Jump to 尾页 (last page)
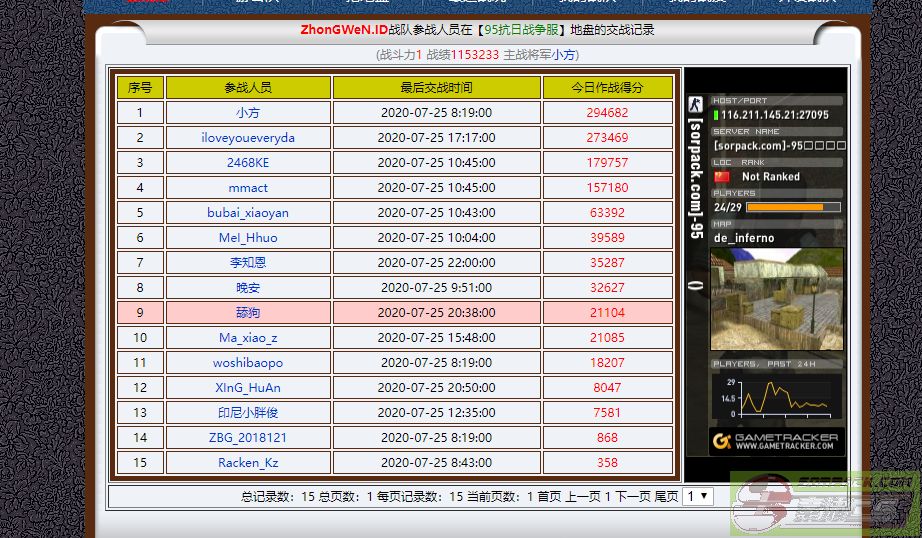 pos(666,496)
